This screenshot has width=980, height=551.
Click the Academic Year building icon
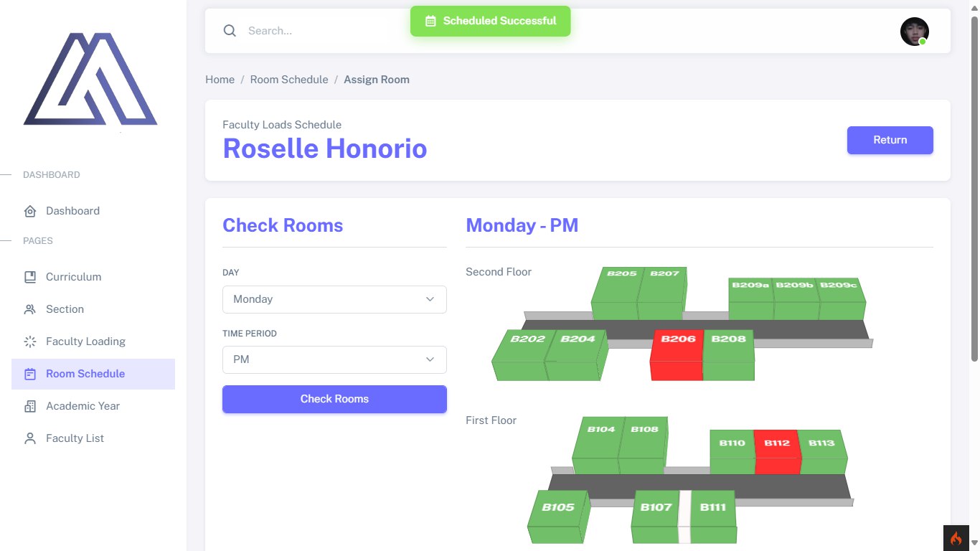(30, 406)
